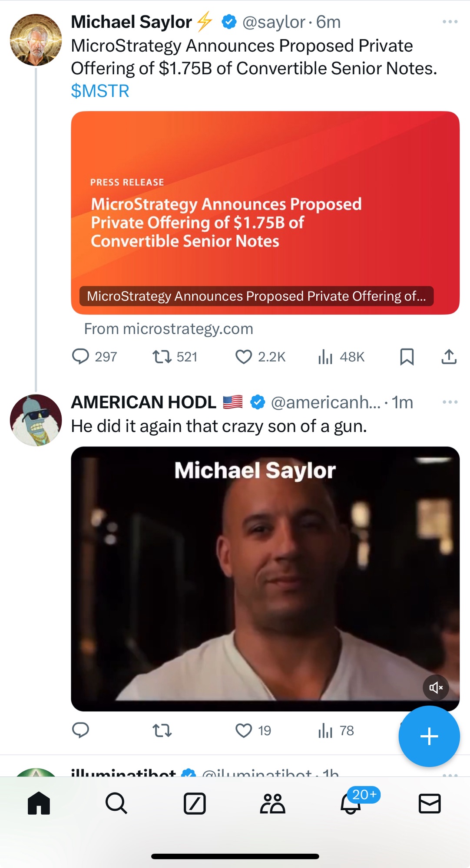The height and width of the screenshot is (868, 470).
Task: Unmute the video in AMERICAN HODL's post
Action: pyautogui.click(x=436, y=687)
